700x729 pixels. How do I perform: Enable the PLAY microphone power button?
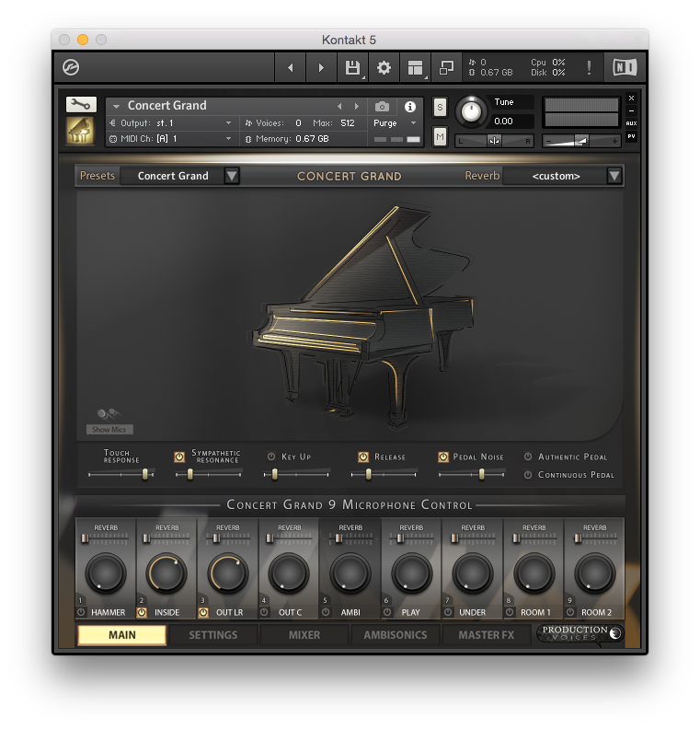click(387, 612)
